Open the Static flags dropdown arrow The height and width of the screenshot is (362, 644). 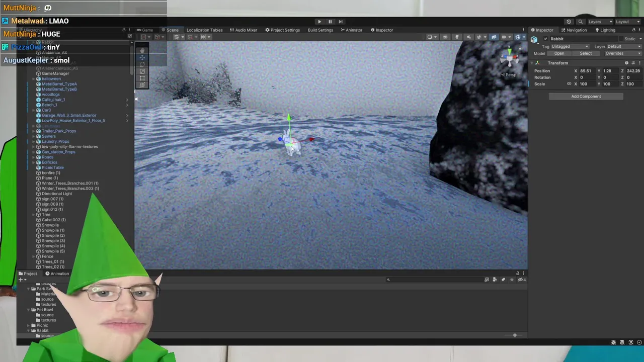point(640,39)
